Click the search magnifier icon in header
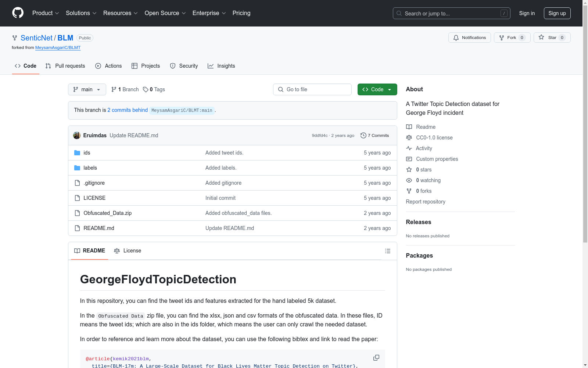 coord(399,13)
